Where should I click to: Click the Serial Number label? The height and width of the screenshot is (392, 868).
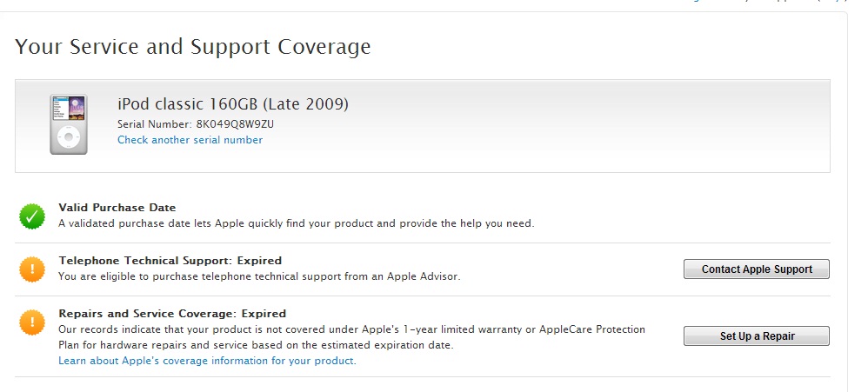(x=155, y=123)
